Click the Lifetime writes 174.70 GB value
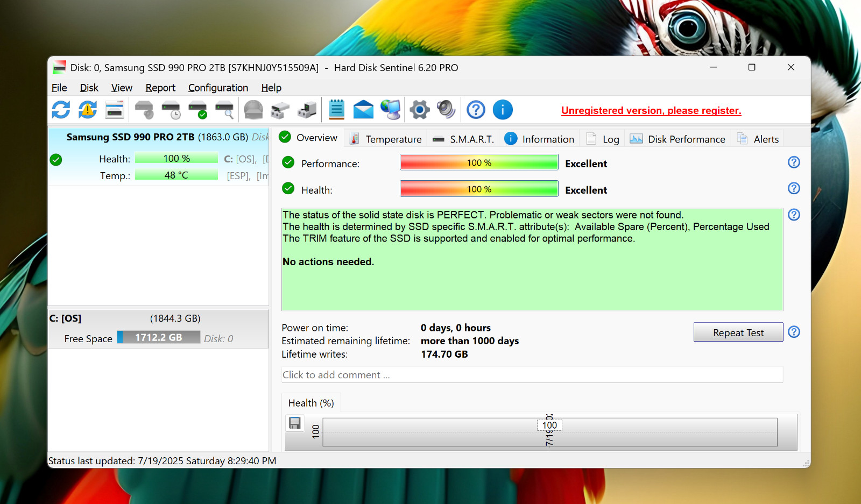The image size is (861, 504). 444,354
